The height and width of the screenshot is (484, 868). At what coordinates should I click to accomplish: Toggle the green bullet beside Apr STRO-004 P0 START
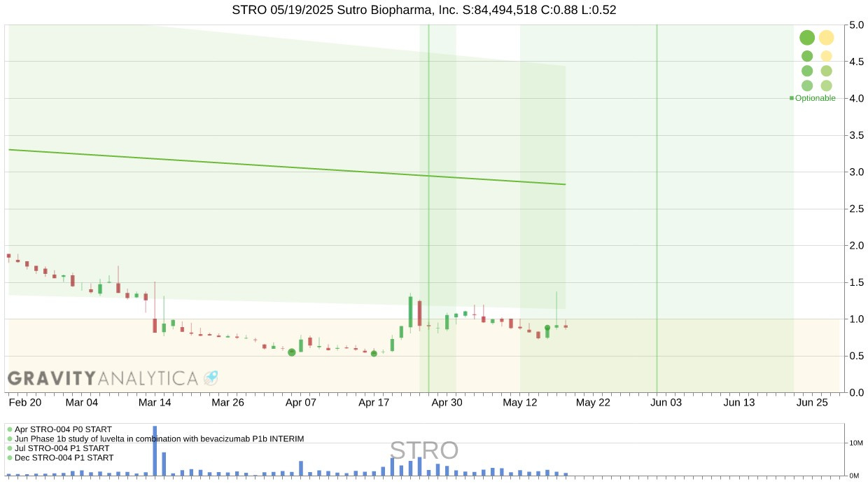(8, 428)
